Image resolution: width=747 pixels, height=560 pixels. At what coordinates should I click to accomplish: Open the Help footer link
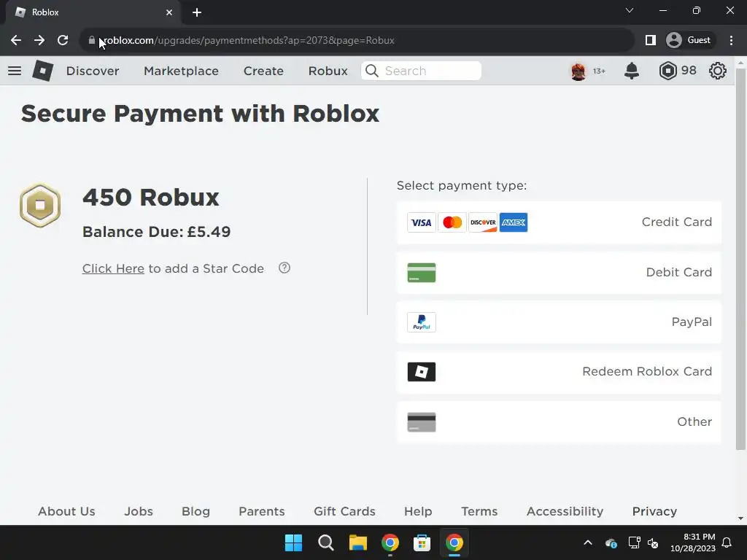click(418, 511)
